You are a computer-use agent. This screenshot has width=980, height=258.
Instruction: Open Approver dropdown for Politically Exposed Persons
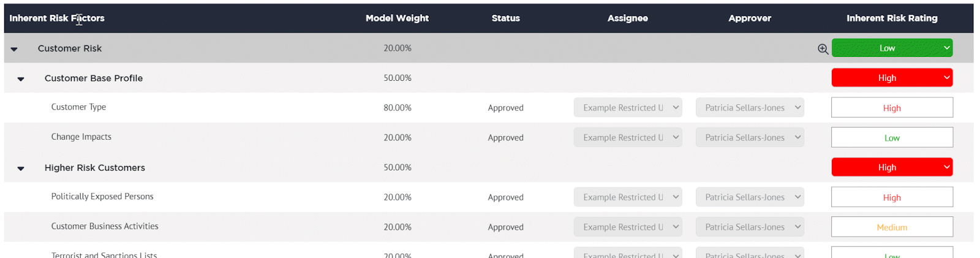click(750, 197)
